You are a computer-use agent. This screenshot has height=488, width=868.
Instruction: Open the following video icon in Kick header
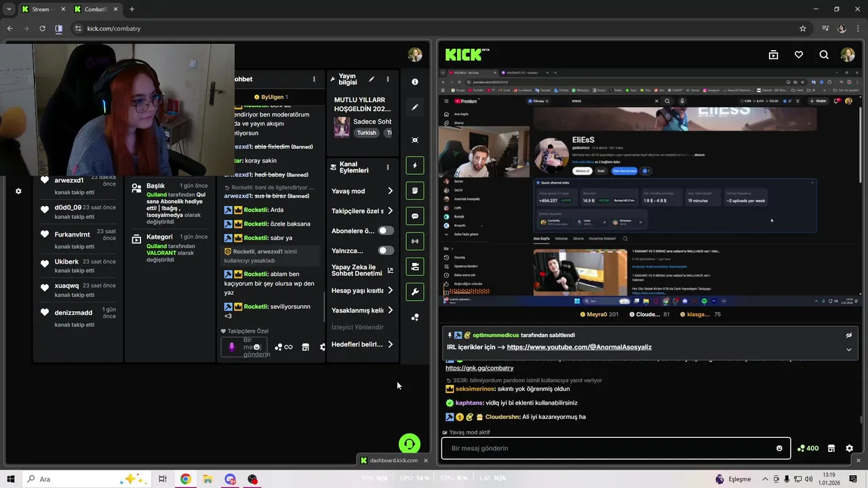(773, 55)
